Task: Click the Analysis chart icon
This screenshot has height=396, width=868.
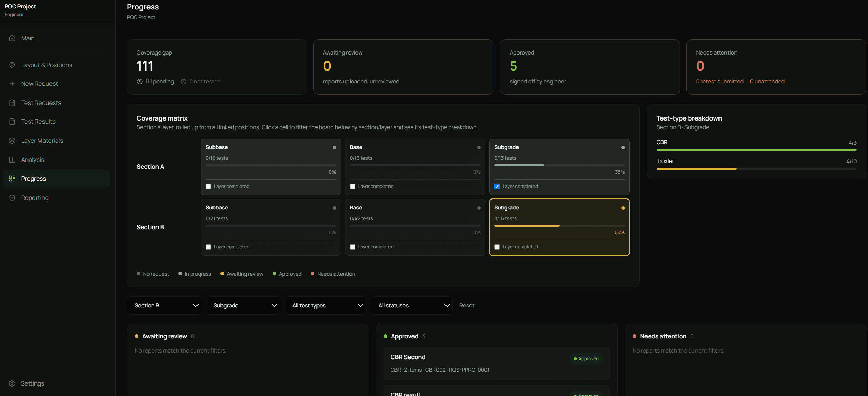Action: 12,160
